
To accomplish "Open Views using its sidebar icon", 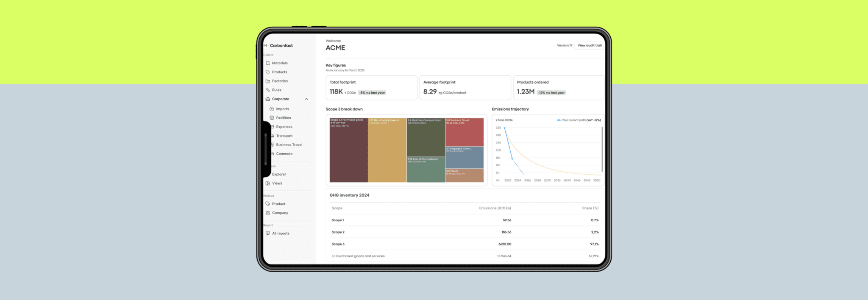I will (x=268, y=183).
